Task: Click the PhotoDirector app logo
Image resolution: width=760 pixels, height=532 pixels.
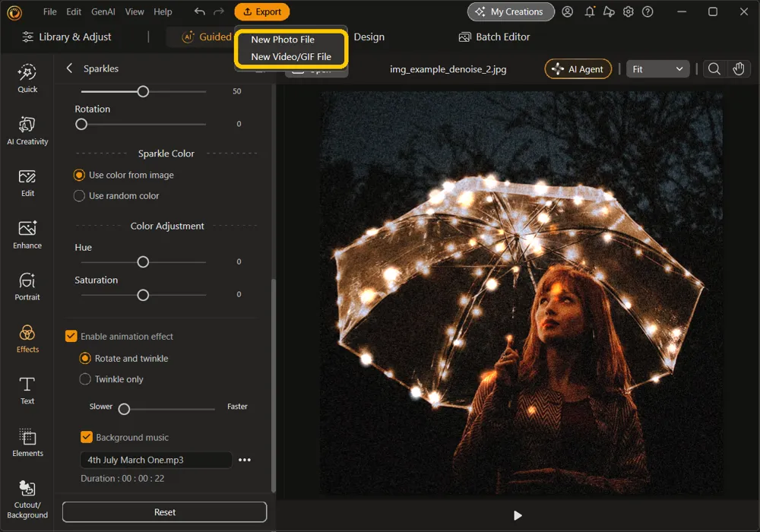Action: [14, 13]
